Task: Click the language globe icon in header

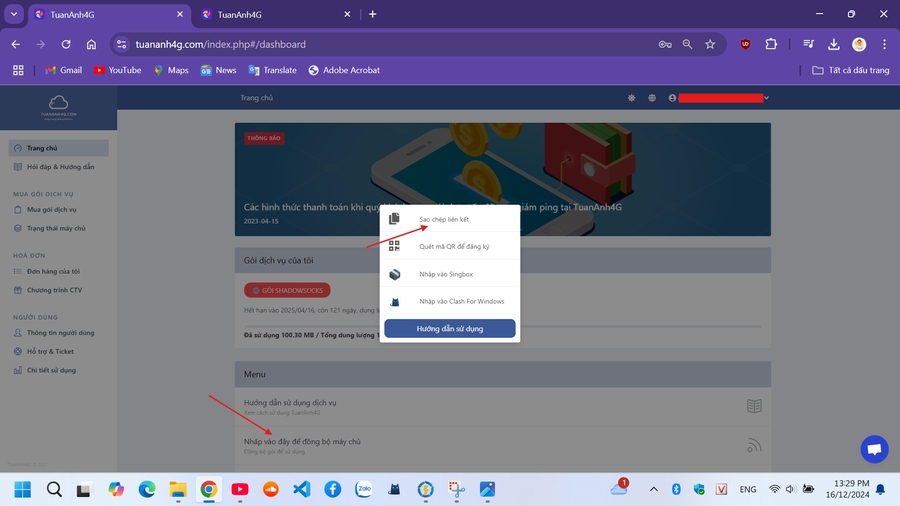Action: coord(652,98)
